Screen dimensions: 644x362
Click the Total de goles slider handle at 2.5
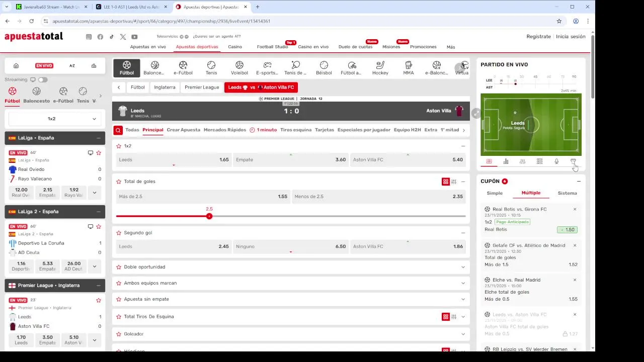[209, 216]
